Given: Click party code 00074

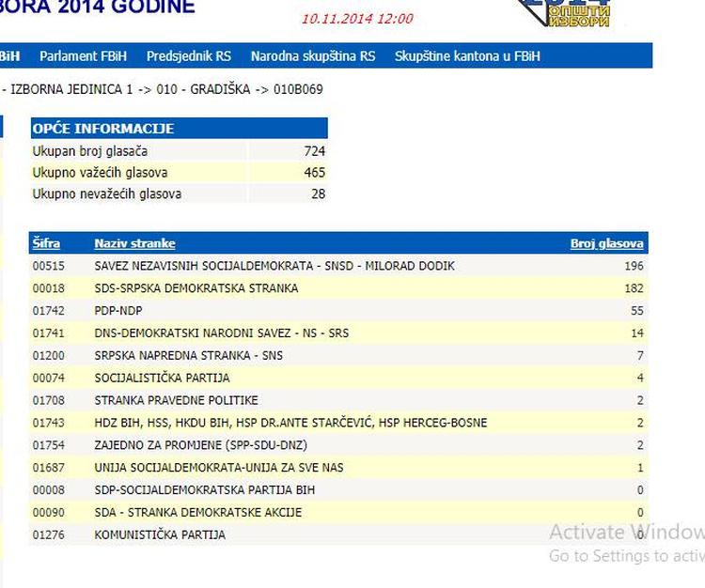Looking at the screenshot, I should (x=49, y=379).
